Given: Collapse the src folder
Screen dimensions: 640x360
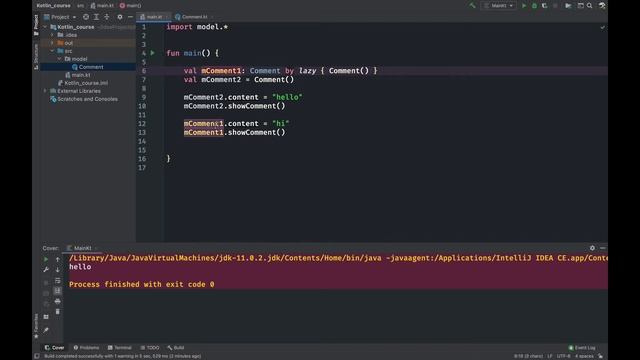Looking at the screenshot, I should 52,51.
